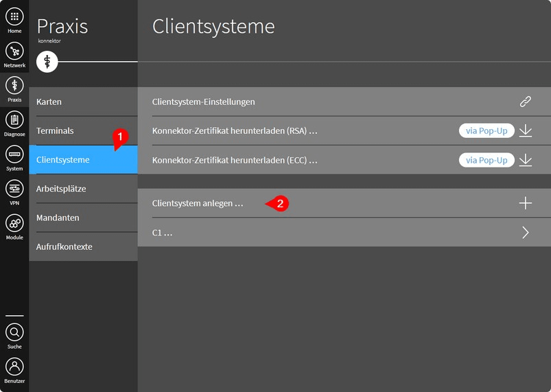
Task: Click the link icon for Clientsystem-Einstellungen
Action: coord(525,102)
